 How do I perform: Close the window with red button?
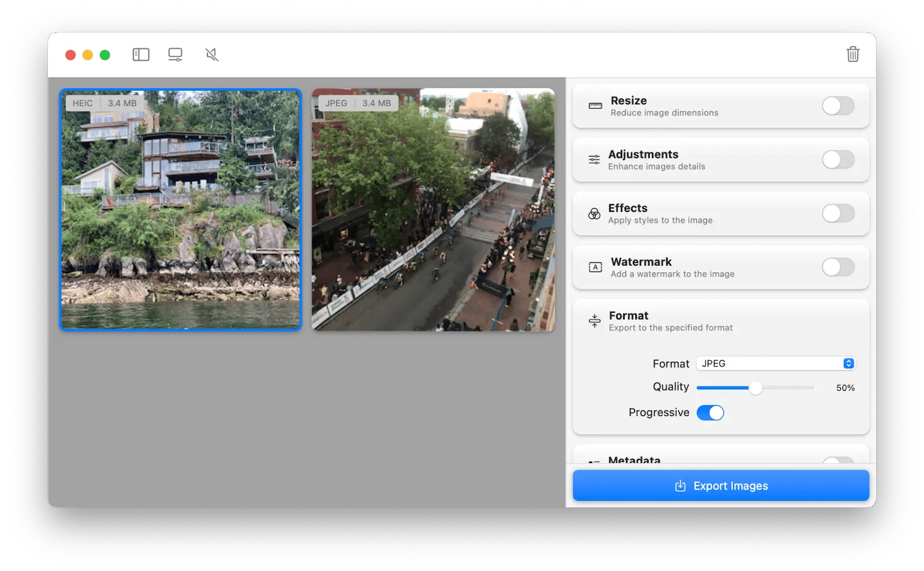point(70,55)
